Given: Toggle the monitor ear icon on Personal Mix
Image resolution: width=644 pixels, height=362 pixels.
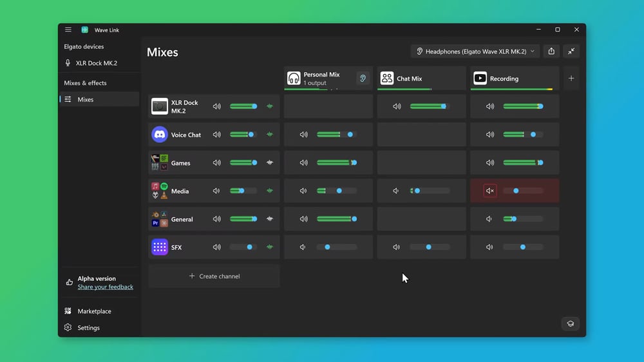Looking at the screenshot, I should [x=363, y=79].
